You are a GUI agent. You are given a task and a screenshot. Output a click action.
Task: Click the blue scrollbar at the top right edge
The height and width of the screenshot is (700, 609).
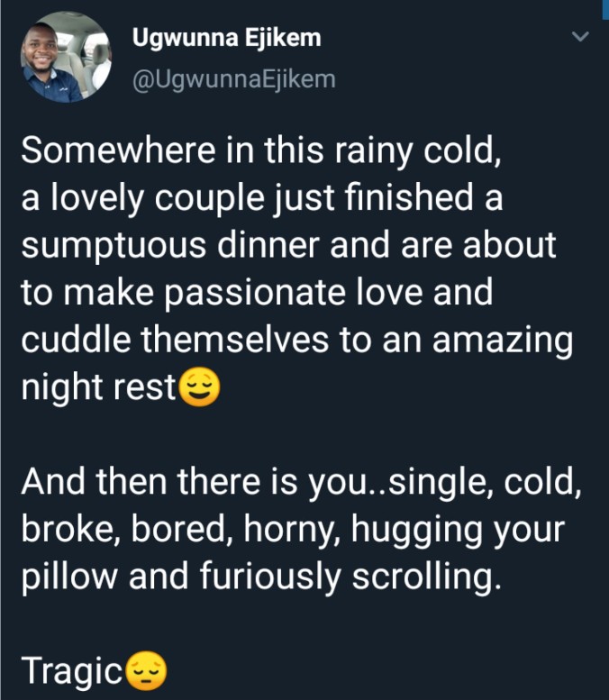[x=605, y=10]
